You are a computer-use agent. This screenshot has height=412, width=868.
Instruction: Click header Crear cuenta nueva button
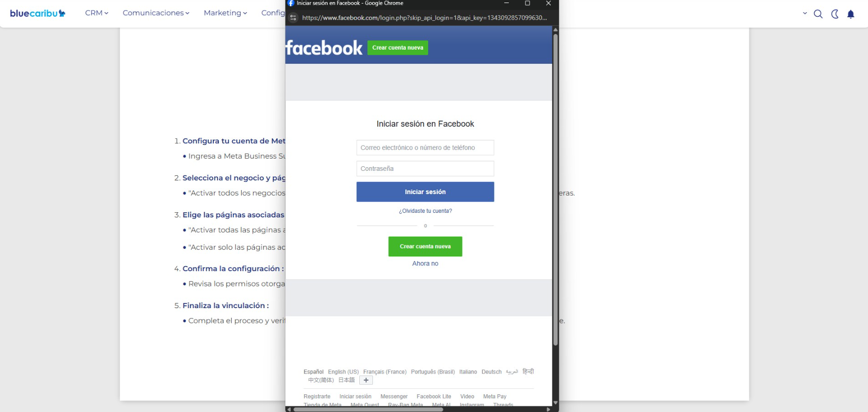398,48
